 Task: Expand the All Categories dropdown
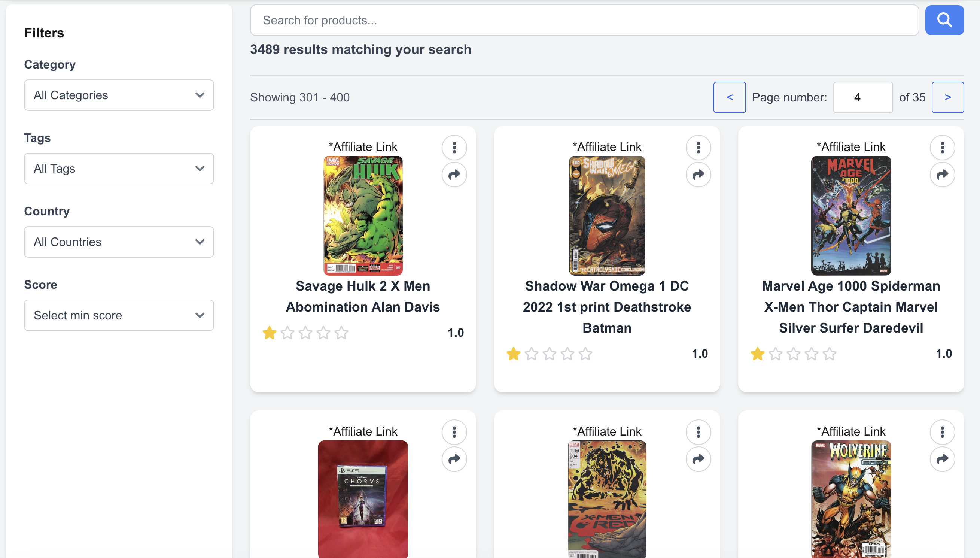point(119,95)
